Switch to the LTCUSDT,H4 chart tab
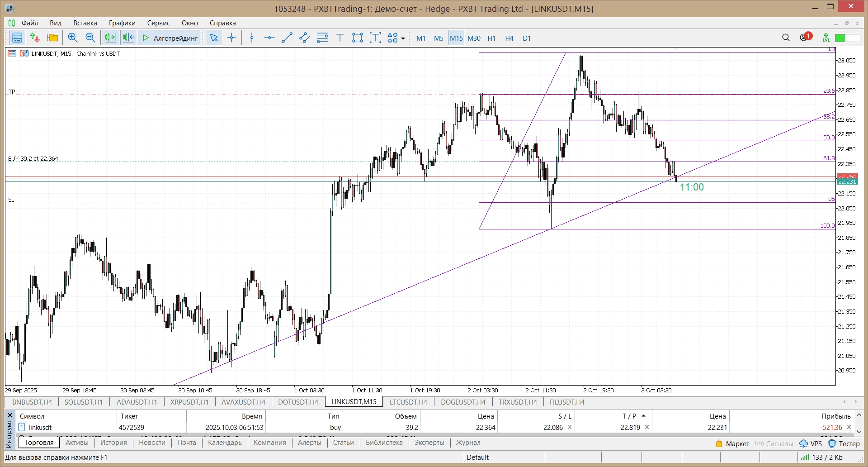This screenshot has width=868, height=467. click(408, 402)
